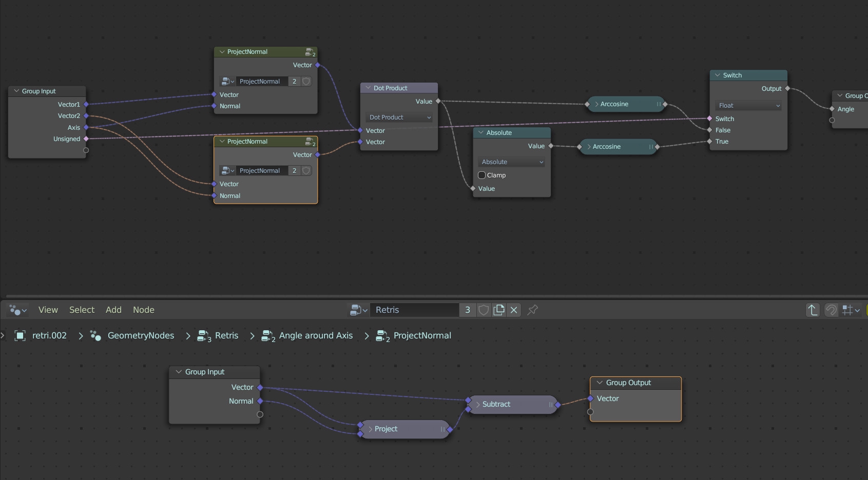This screenshot has height=480, width=868.
Task: Open the Node menu
Action: [x=143, y=310]
